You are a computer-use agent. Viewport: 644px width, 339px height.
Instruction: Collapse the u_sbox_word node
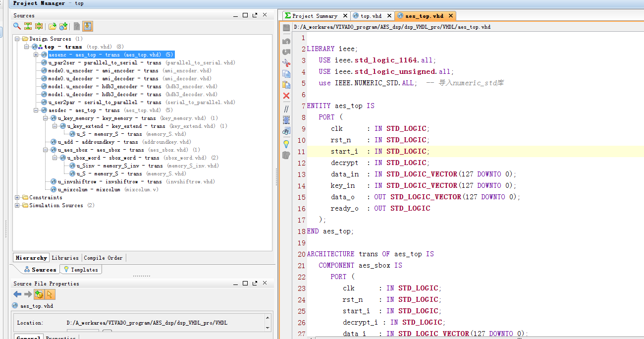(x=55, y=158)
